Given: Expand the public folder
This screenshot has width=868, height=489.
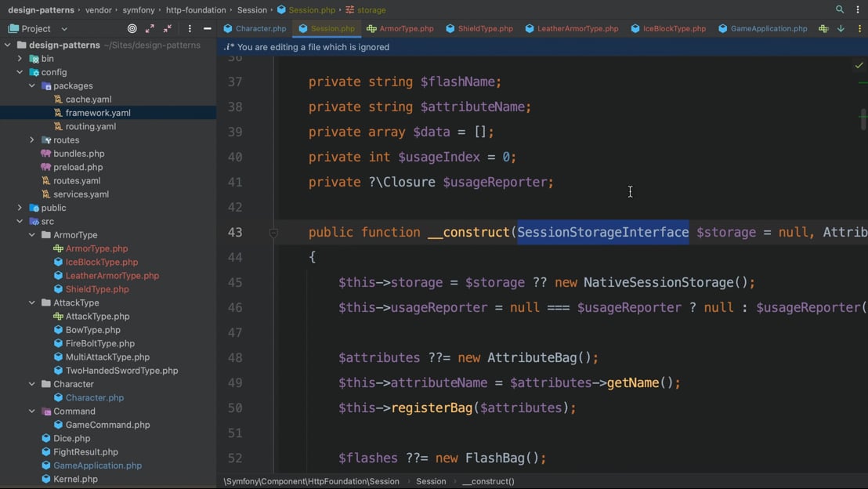Looking at the screenshot, I should [x=20, y=208].
